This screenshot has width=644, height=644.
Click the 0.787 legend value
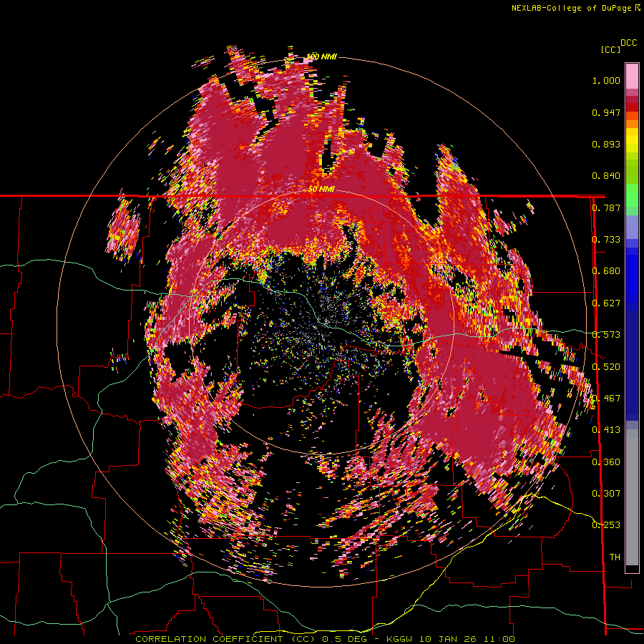606,208
